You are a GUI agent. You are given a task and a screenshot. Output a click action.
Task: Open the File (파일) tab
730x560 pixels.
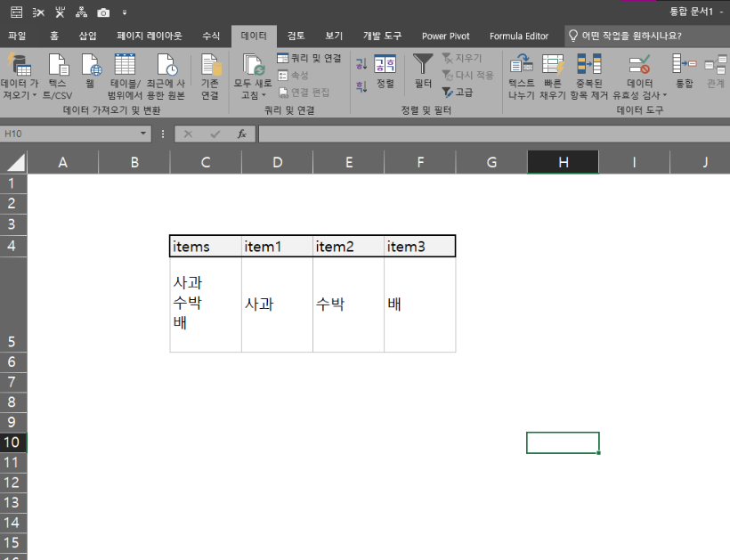(x=17, y=36)
